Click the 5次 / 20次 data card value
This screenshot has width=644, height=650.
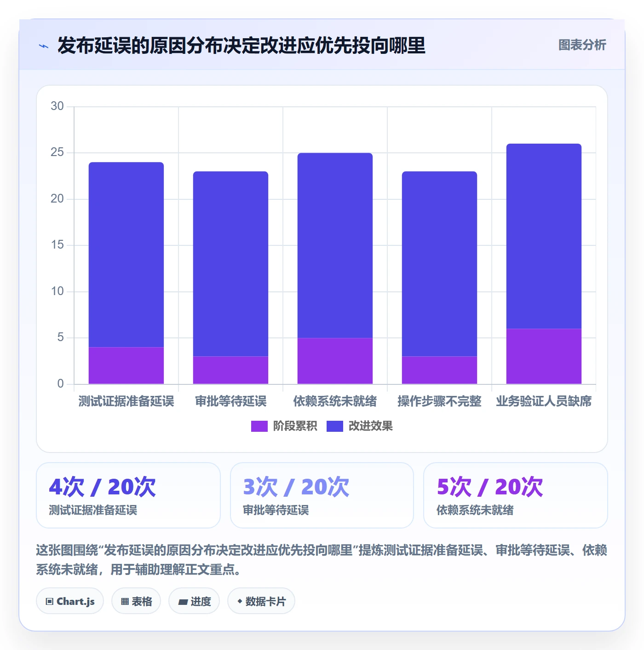pos(490,487)
